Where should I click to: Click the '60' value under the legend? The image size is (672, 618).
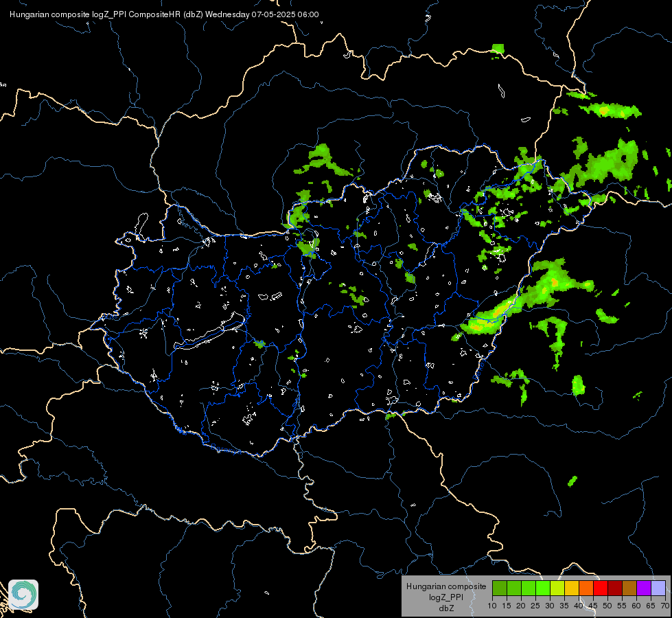tap(636, 606)
